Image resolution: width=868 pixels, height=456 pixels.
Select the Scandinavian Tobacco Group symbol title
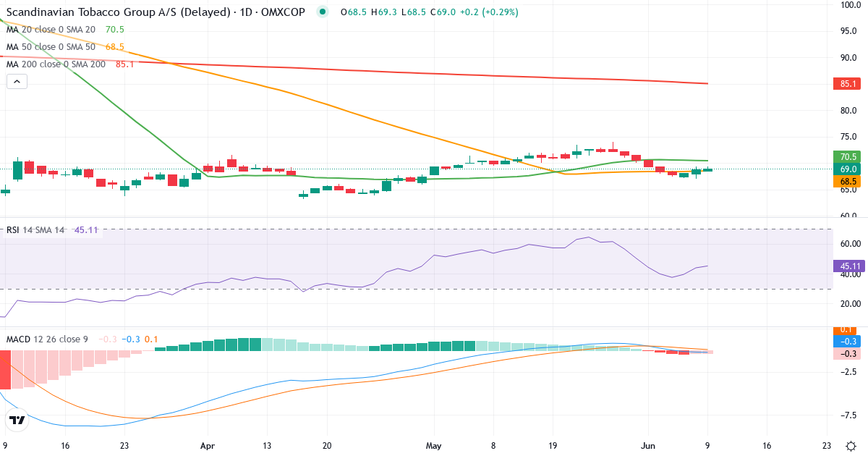[156, 12]
